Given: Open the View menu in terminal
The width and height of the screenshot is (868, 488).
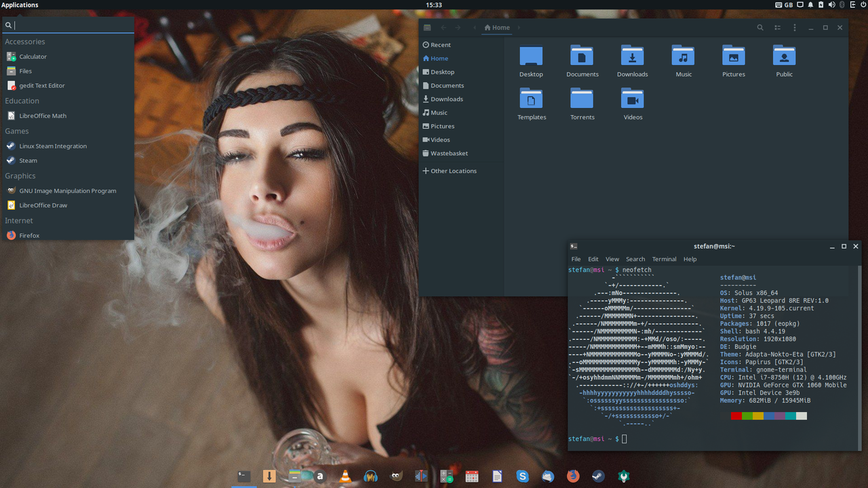Looking at the screenshot, I should pyautogui.click(x=612, y=259).
